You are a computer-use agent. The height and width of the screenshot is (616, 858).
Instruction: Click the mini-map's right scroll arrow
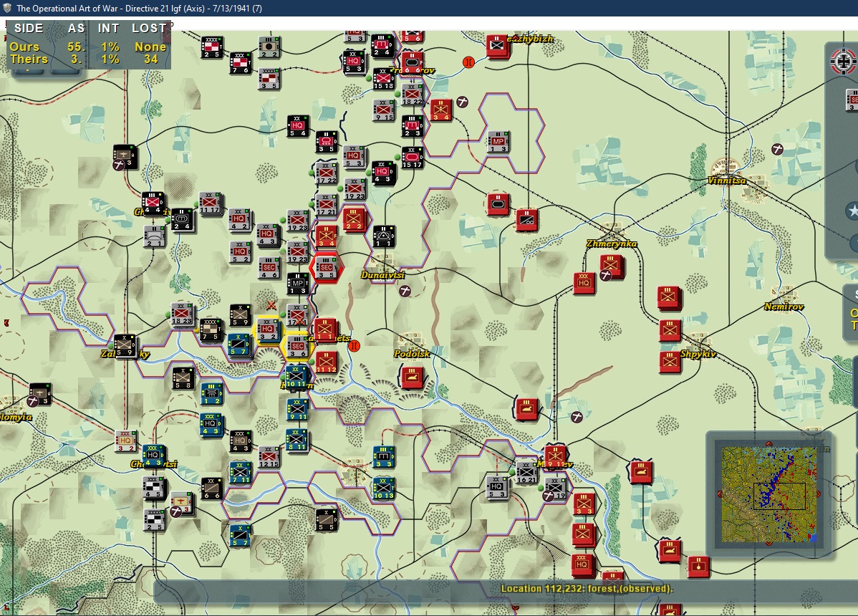819,494
